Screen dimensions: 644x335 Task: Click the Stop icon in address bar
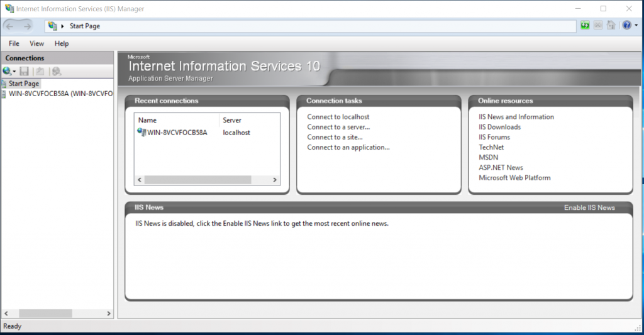[x=598, y=25]
